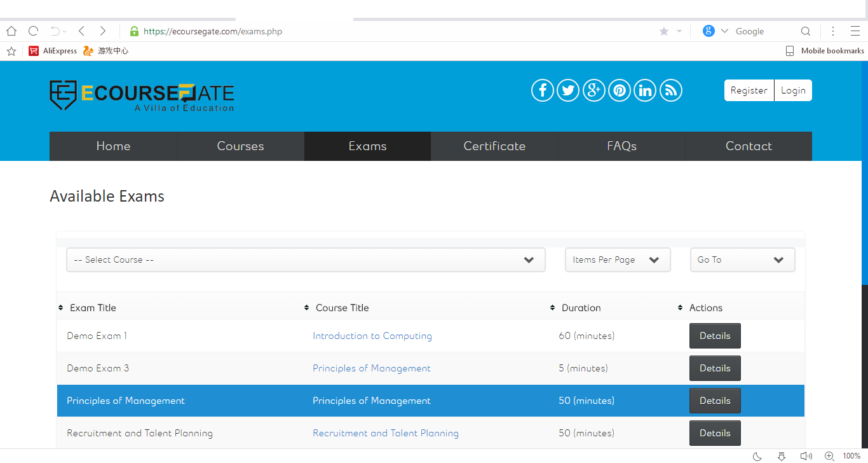Open the FAQs menu item
Viewport: 868px width, 463px height.
coord(621,146)
